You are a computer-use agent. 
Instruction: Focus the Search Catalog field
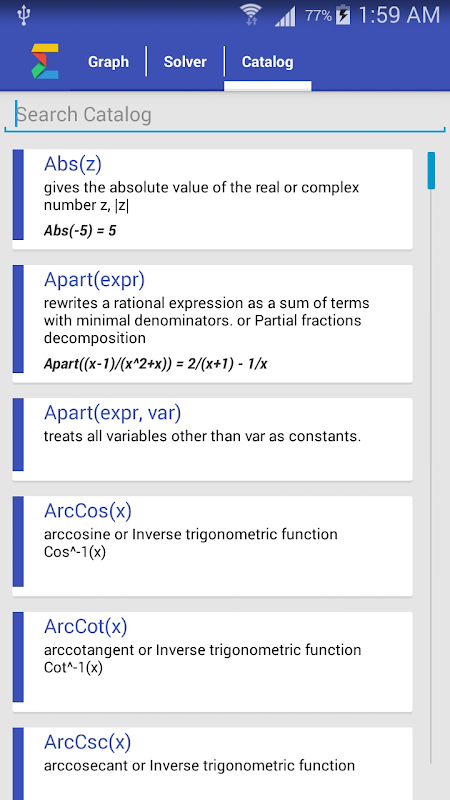(x=225, y=115)
